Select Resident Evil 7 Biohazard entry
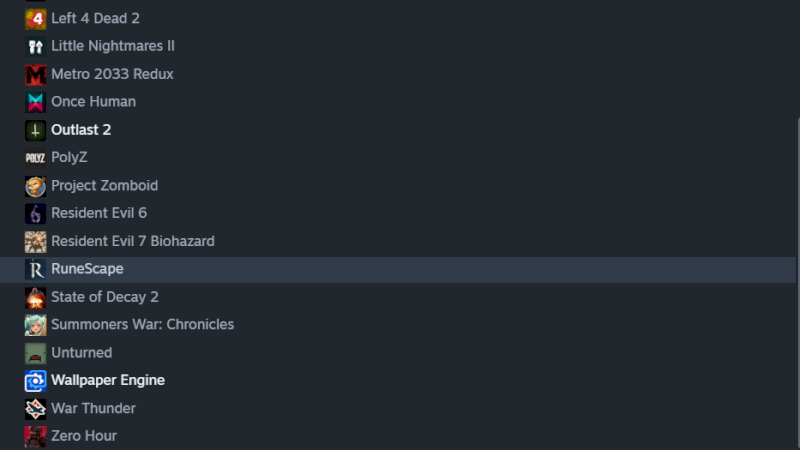Viewport: 800px width, 450px height. point(132,241)
